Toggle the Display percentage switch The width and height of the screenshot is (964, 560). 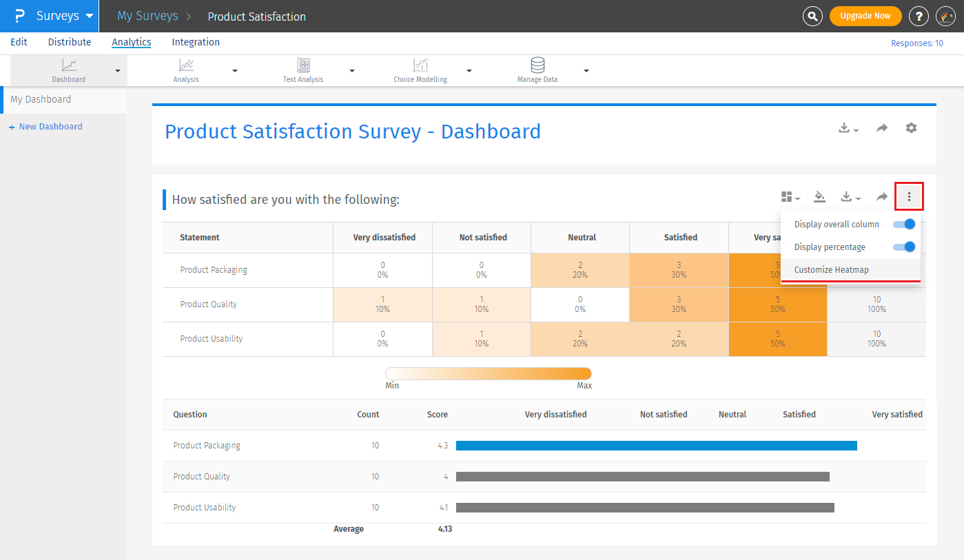pyautogui.click(x=903, y=247)
